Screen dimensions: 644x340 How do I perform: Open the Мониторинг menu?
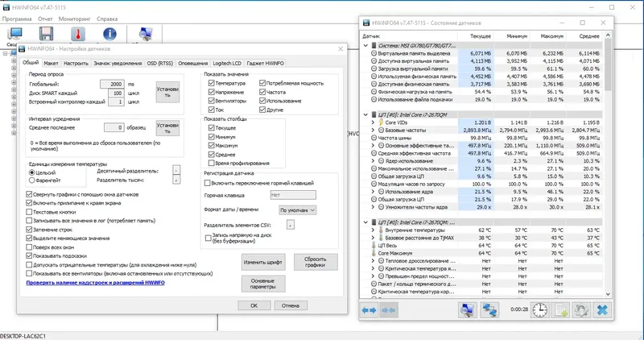[74, 19]
